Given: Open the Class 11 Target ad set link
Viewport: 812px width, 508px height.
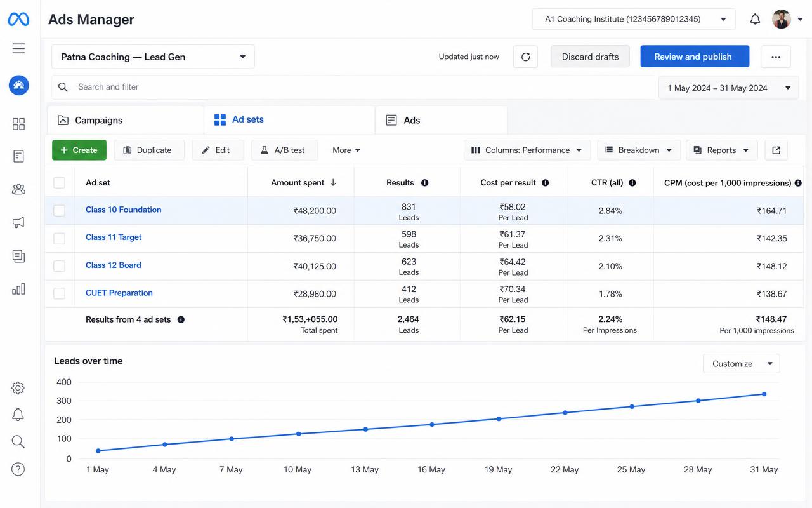Looking at the screenshot, I should [x=114, y=237].
